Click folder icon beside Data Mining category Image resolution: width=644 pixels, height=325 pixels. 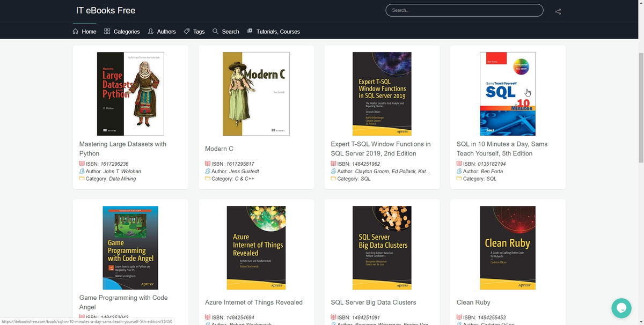click(x=82, y=179)
